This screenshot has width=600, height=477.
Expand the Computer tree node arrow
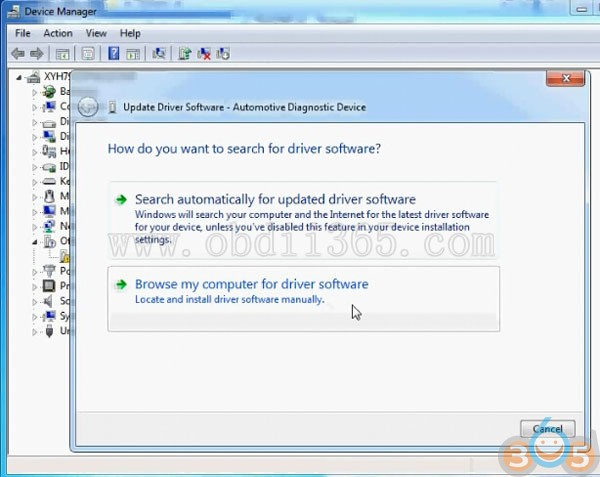pos(34,107)
